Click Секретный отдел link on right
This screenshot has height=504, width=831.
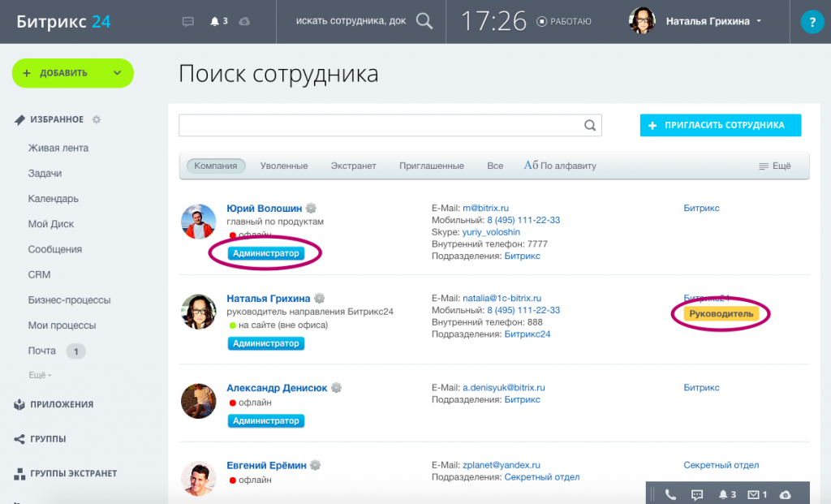pyautogui.click(x=721, y=465)
